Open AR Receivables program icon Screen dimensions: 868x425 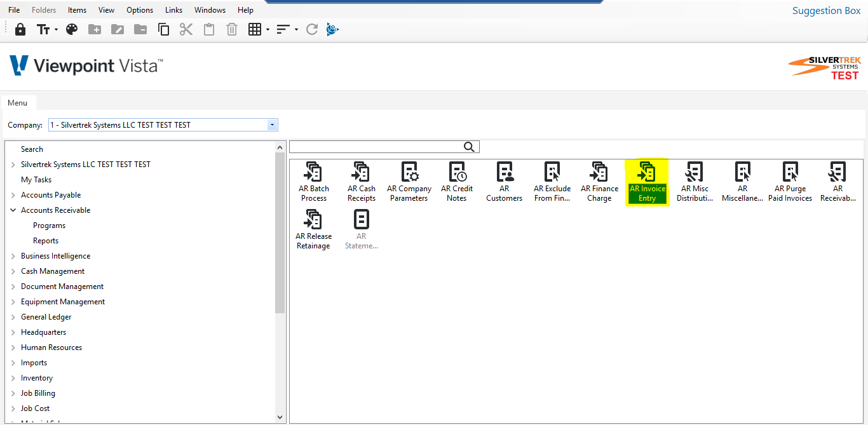(x=838, y=182)
